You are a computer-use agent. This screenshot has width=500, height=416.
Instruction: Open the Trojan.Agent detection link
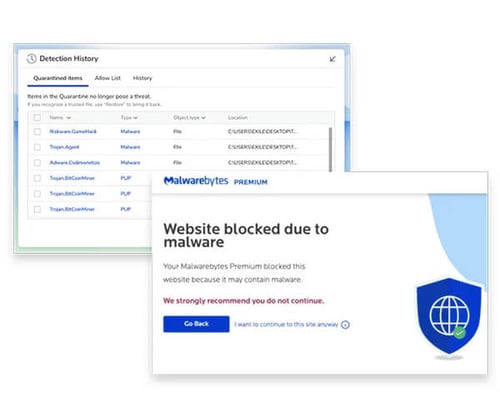(x=64, y=147)
